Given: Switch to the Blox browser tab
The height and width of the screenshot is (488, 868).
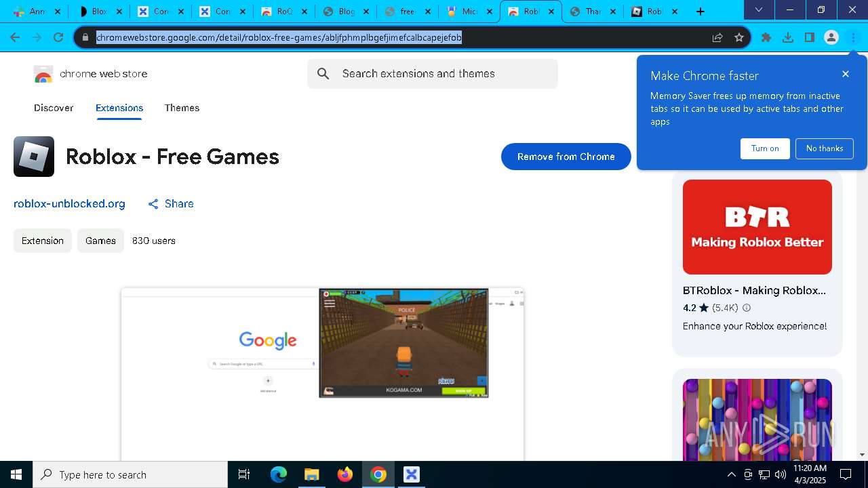Looking at the screenshot, I should point(99,12).
